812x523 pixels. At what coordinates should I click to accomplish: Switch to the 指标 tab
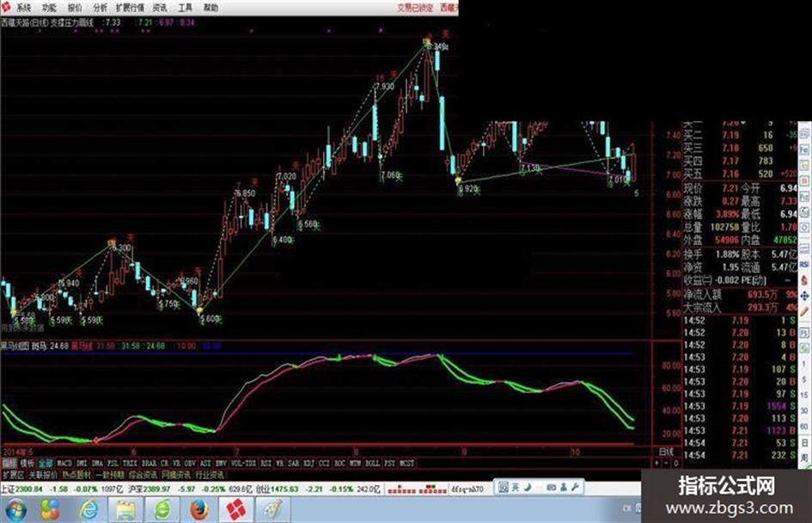pos(9,463)
